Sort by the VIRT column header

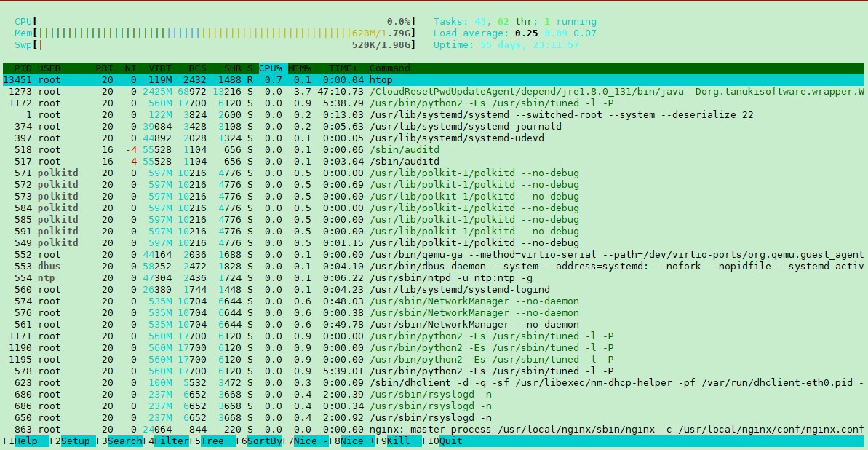click(160, 68)
